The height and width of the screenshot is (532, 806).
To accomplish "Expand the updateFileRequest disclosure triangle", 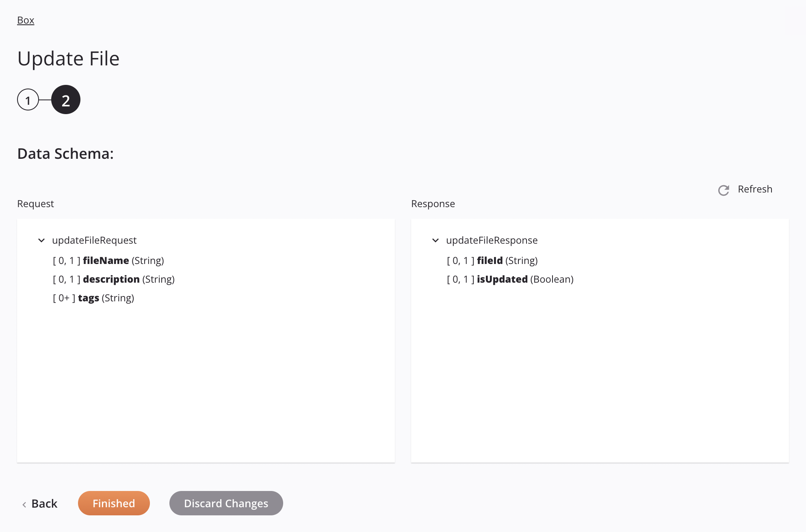I will pos(42,240).
